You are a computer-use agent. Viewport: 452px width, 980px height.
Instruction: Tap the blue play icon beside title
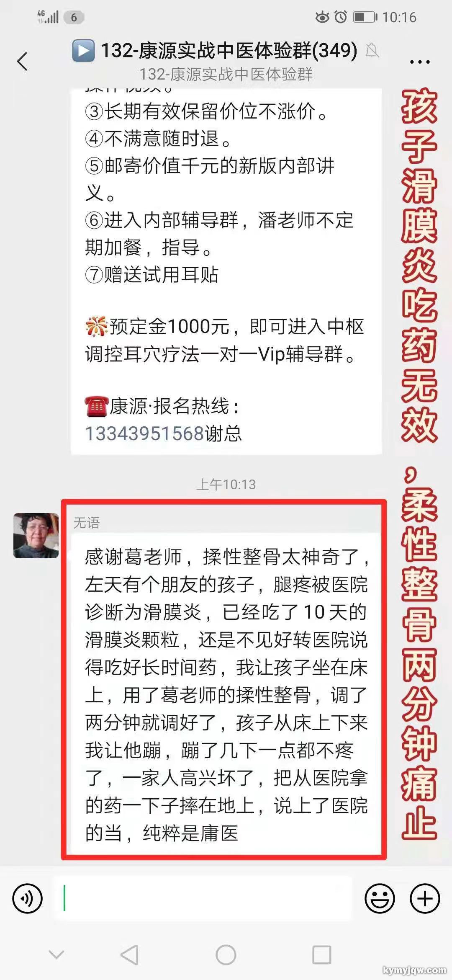click(83, 51)
